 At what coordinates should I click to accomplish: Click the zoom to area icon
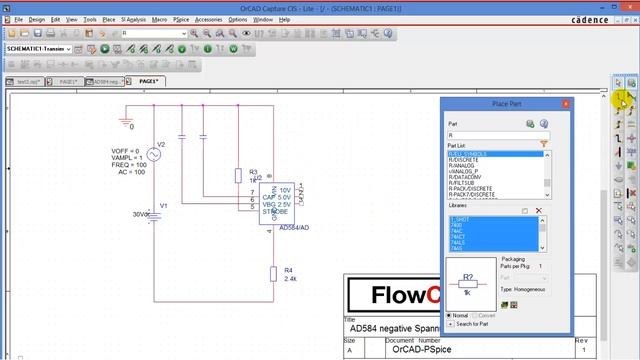220,33
